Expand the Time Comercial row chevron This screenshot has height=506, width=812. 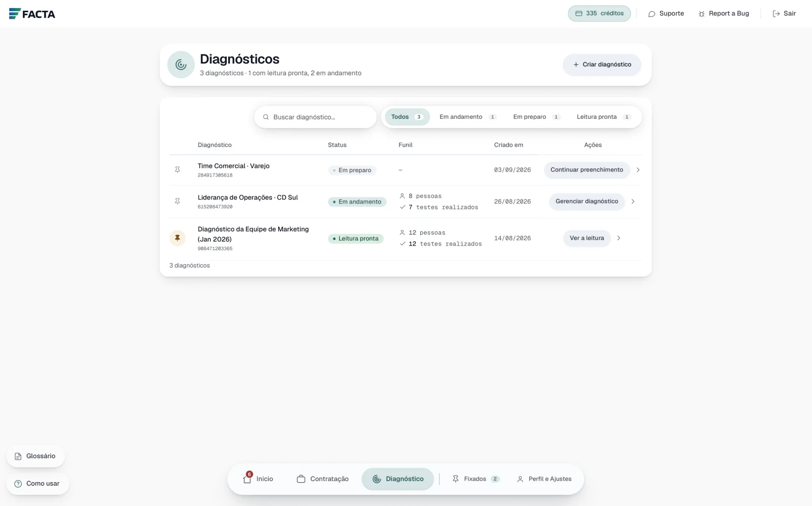[x=638, y=170]
